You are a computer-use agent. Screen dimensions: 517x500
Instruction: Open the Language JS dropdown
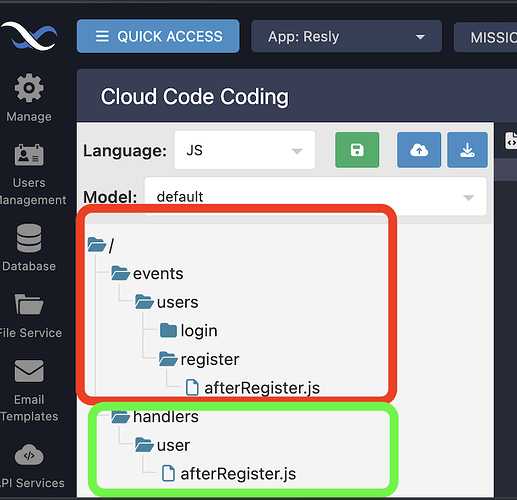pyautogui.click(x=244, y=150)
